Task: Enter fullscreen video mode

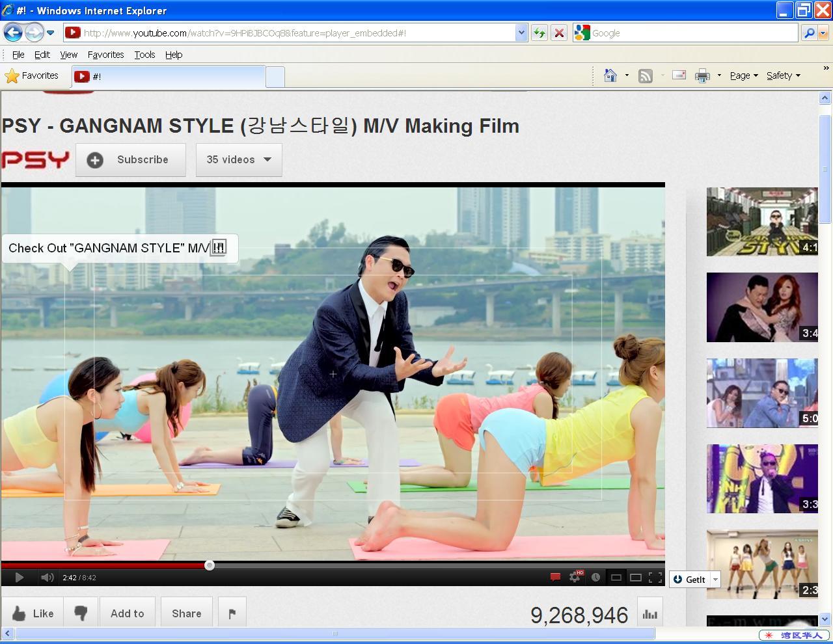Action: pos(655,577)
